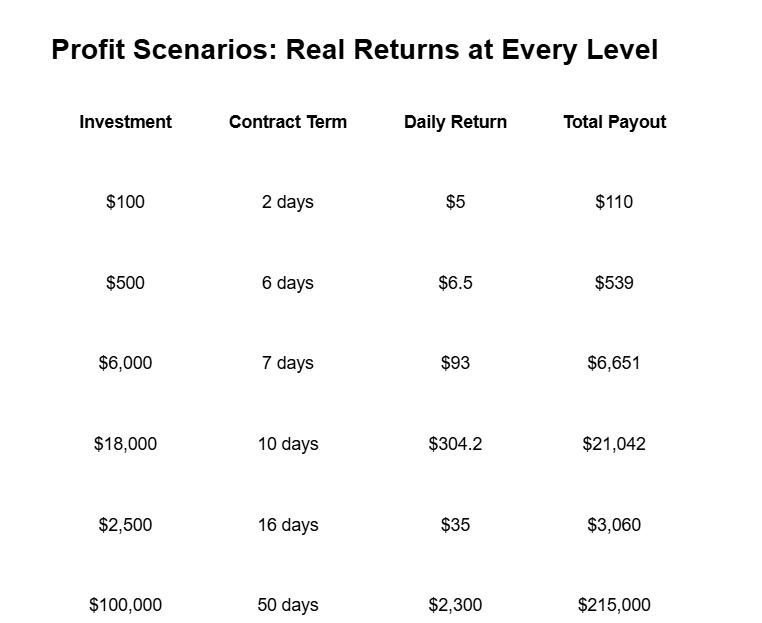Click the $539 total payout value
The height and width of the screenshot is (623, 762).
point(614,283)
